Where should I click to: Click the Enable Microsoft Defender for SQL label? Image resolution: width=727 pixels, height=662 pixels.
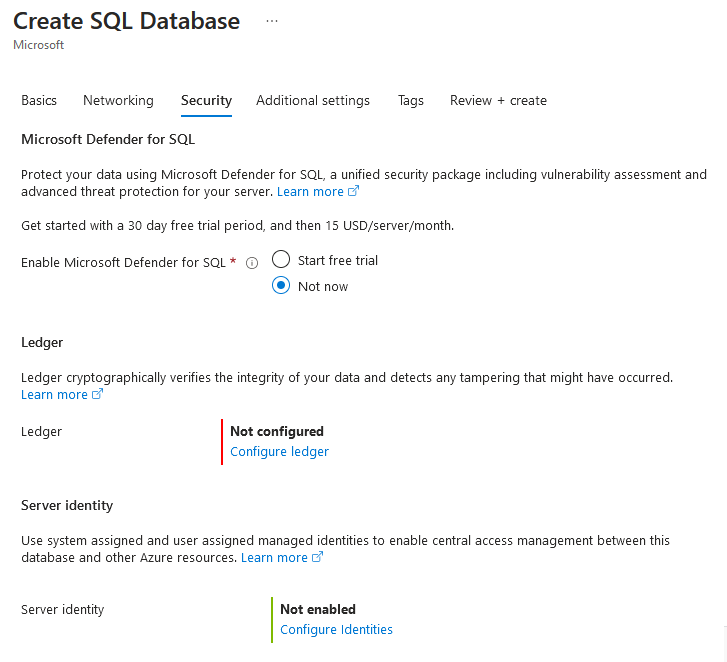123,262
